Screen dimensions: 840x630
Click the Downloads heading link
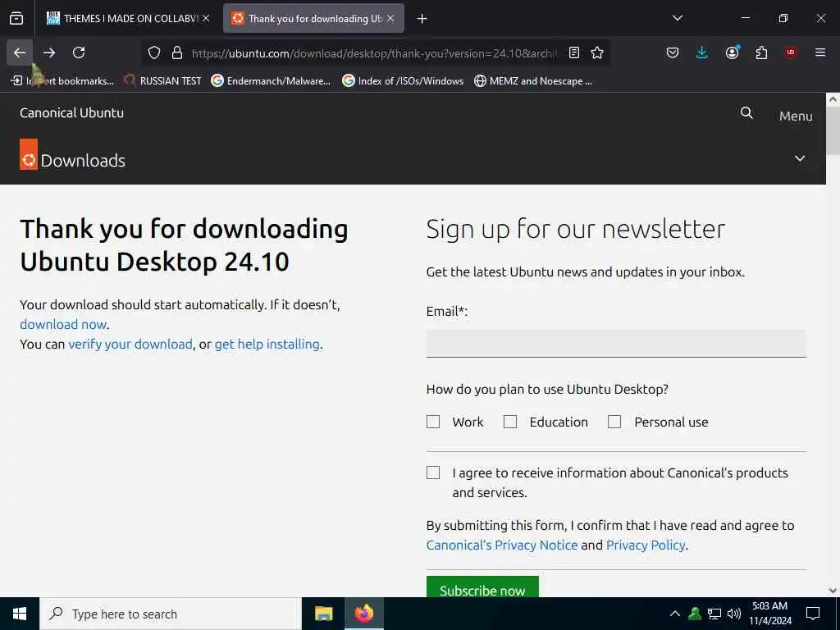(83, 161)
